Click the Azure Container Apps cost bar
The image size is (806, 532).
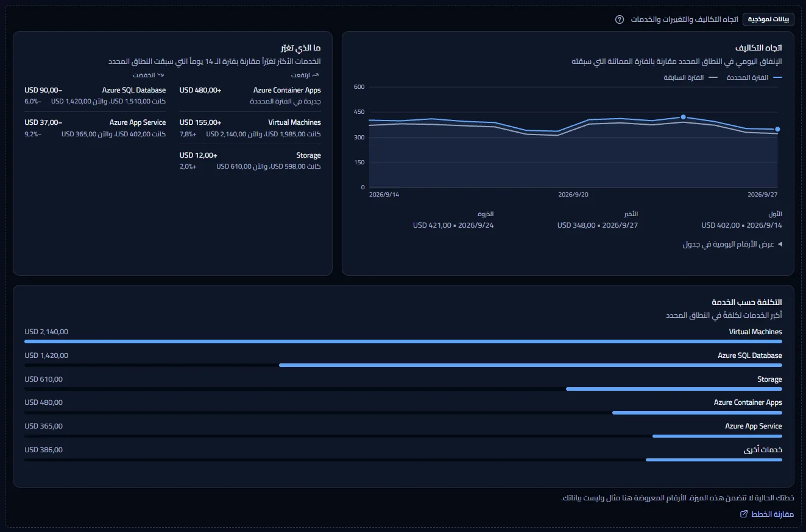(697, 413)
